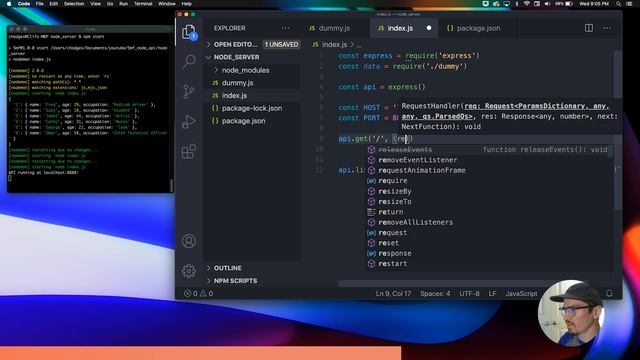Choose the response suggestion
This screenshot has height=360, width=640.
pyautogui.click(x=488, y=253)
